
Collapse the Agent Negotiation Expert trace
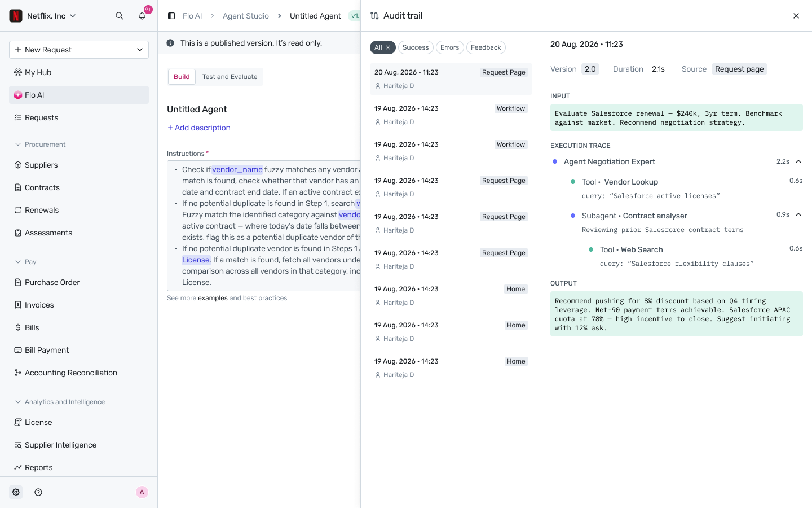tap(798, 161)
